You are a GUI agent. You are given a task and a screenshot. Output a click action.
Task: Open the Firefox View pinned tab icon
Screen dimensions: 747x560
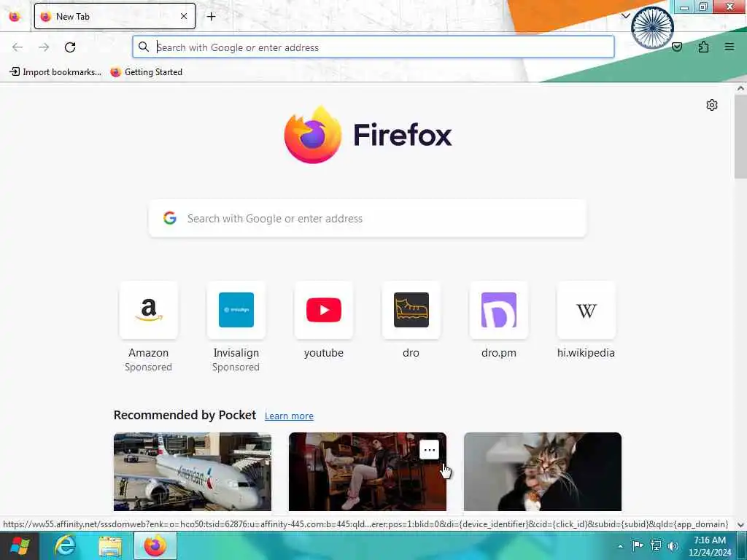click(15, 16)
